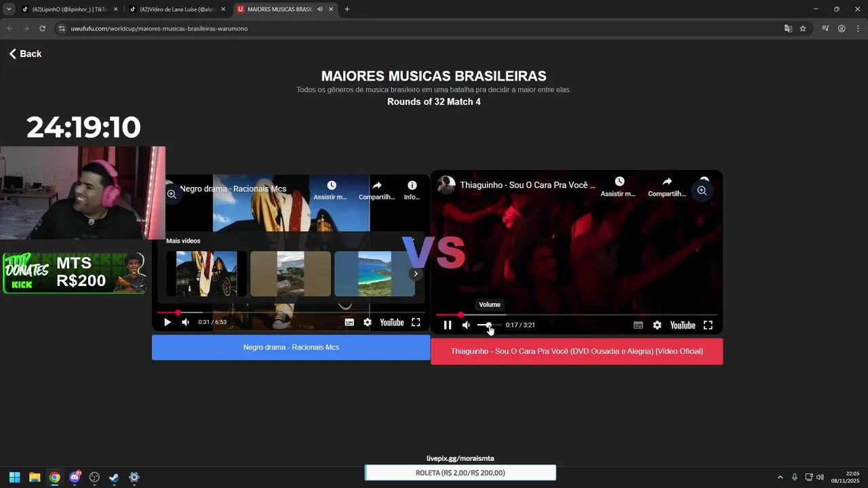Open YouTube logo on Negro drama player

(392, 323)
